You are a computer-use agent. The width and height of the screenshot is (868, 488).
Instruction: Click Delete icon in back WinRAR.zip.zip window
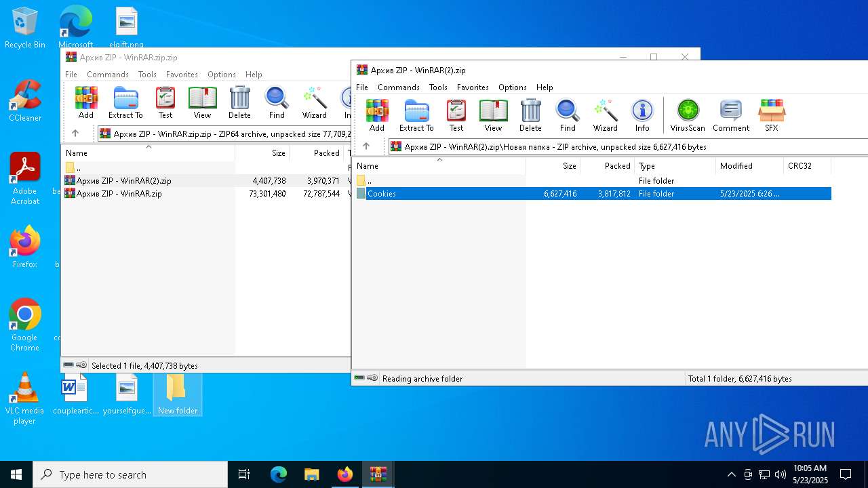pyautogui.click(x=239, y=102)
